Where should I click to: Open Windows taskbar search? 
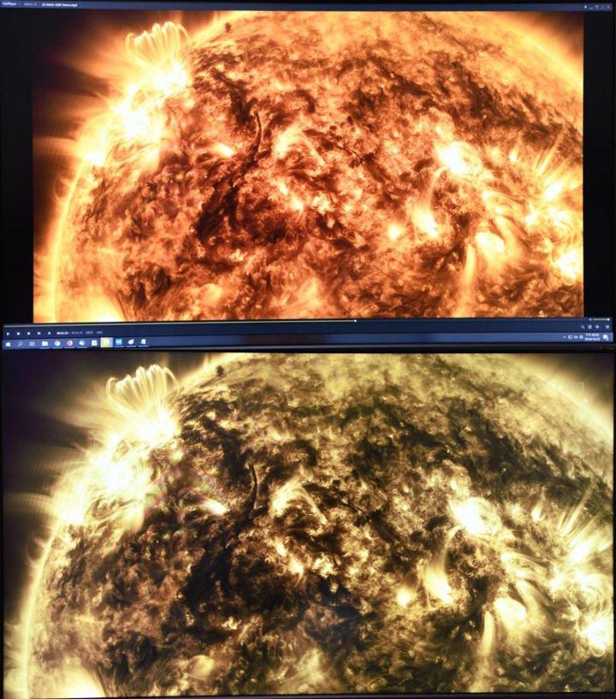(x=20, y=344)
